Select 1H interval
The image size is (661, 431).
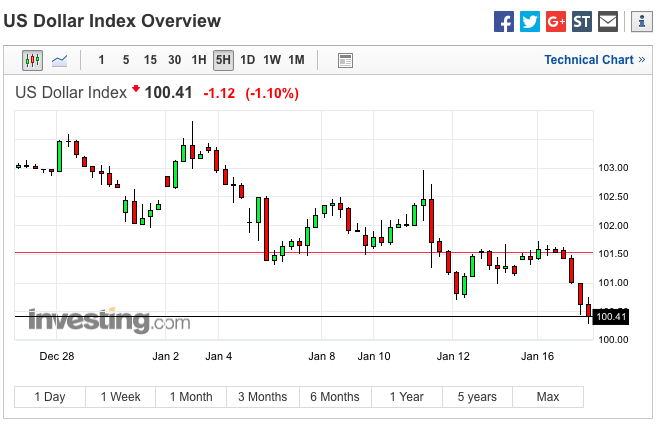[x=199, y=60]
